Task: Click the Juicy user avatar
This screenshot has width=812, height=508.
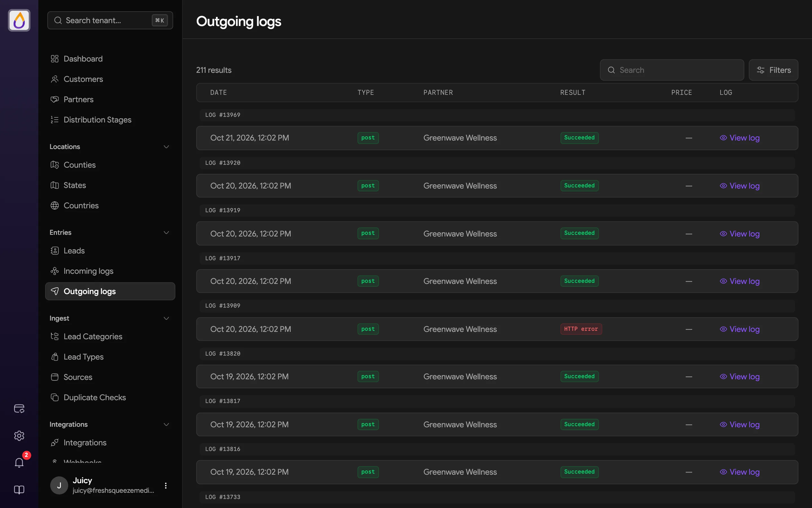Action: point(59,485)
